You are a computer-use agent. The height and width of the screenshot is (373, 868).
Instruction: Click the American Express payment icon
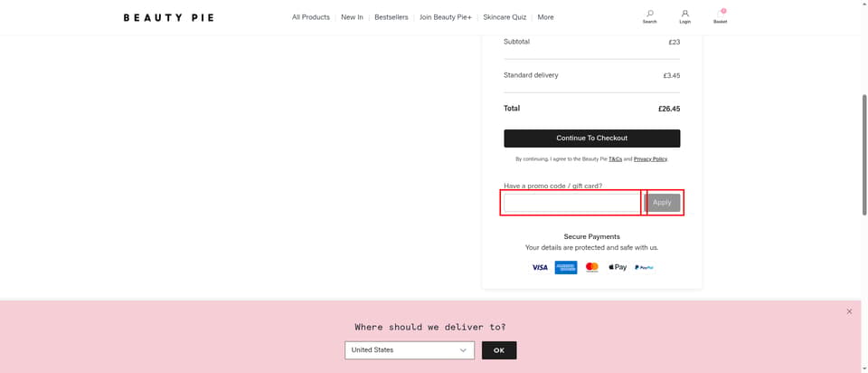(x=566, y=267)
